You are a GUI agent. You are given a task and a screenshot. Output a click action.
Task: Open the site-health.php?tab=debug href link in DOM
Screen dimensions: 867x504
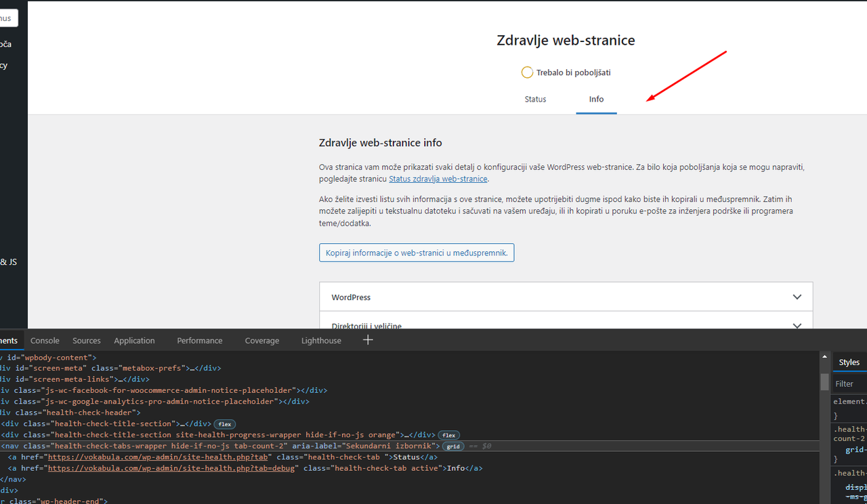pyautogui.click(x=173, y=468)
